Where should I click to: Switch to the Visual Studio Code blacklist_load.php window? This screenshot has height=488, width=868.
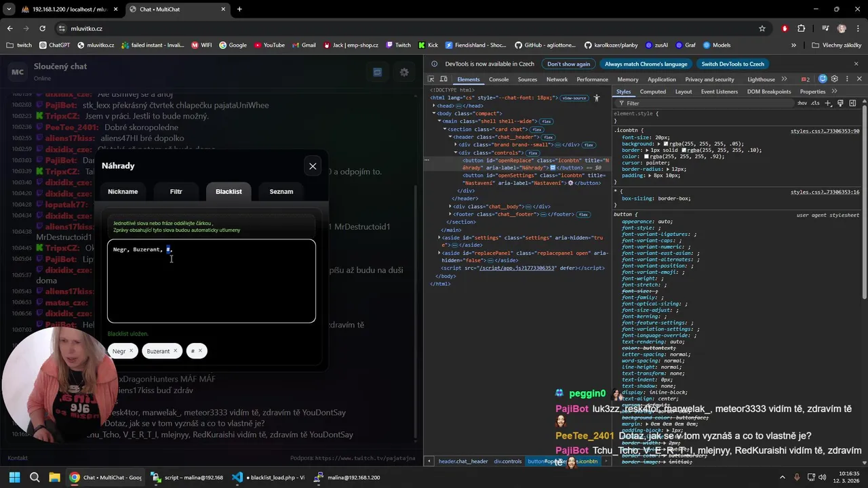269,477
